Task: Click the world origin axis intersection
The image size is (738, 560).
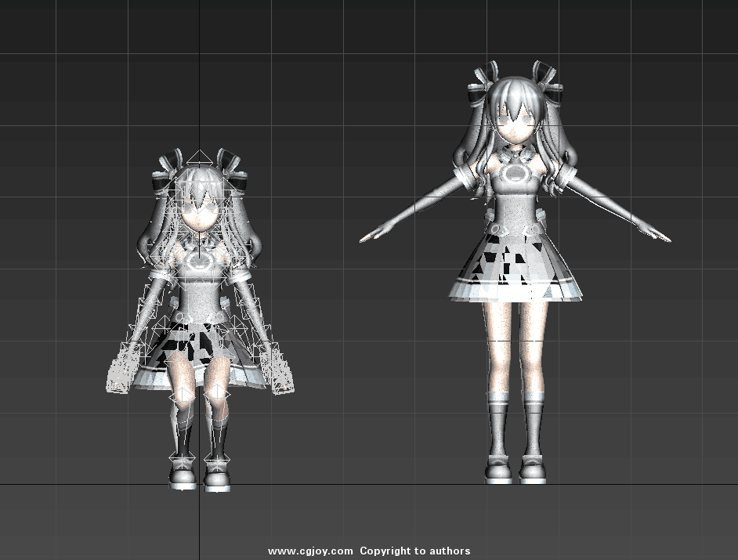Action: coord(199,485)
